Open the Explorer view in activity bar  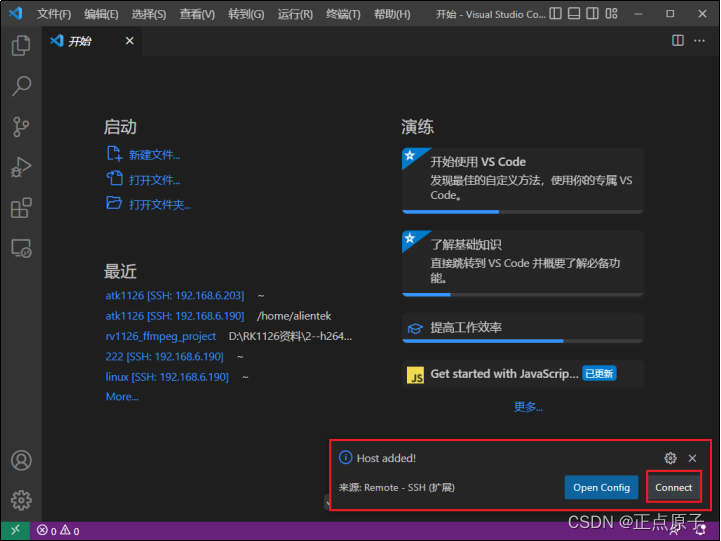(21, 45)
